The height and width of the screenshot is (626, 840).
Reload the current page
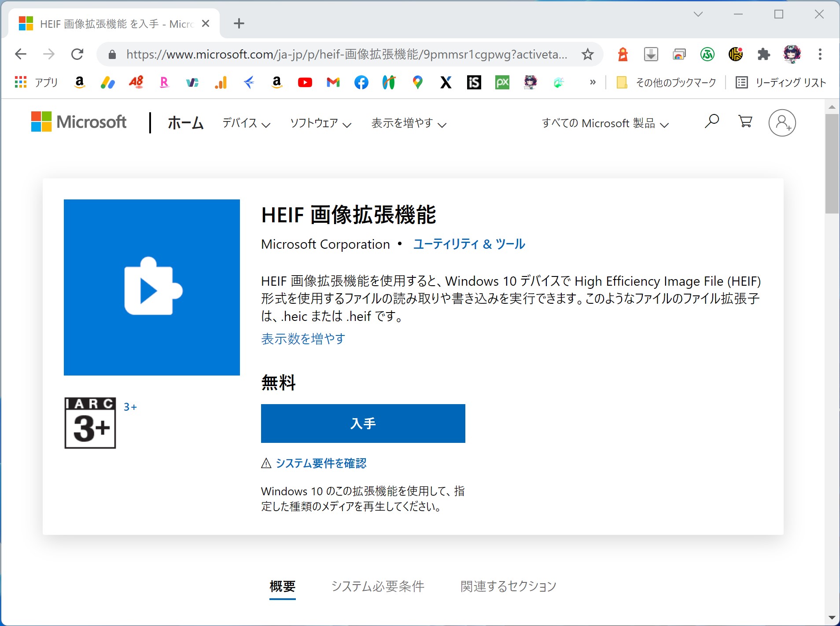[x=77, y=54]
